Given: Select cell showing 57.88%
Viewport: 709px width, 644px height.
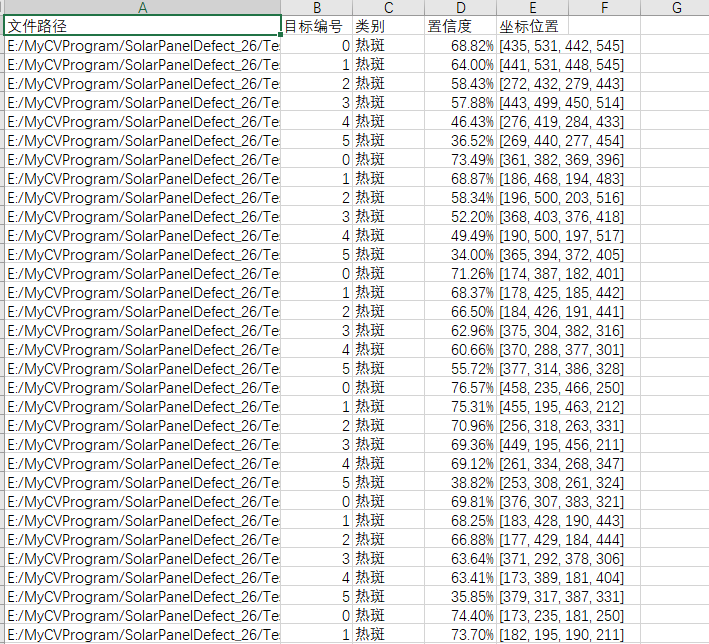Looking at the screenshot, I should pyautogui.click(x=460, y=102).
